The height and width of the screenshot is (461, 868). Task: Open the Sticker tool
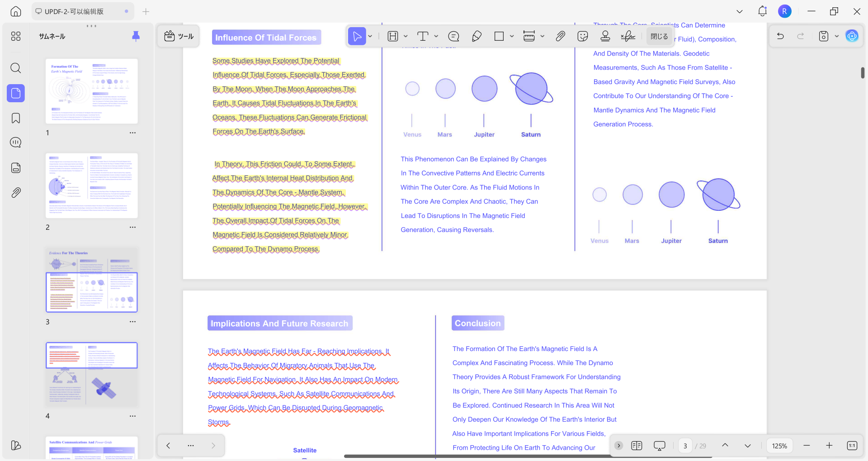pos(583,36)
